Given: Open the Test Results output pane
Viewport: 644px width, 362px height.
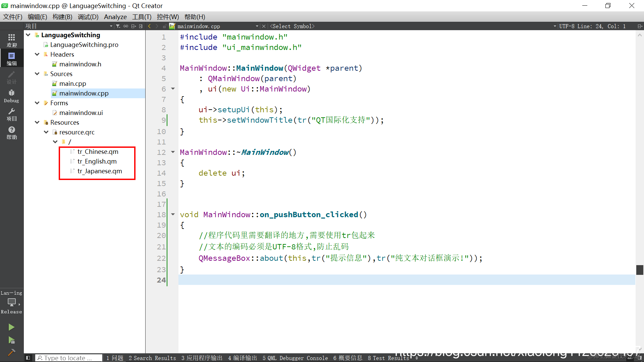Looking at the screenshot, I should click(x=388, y=358).
